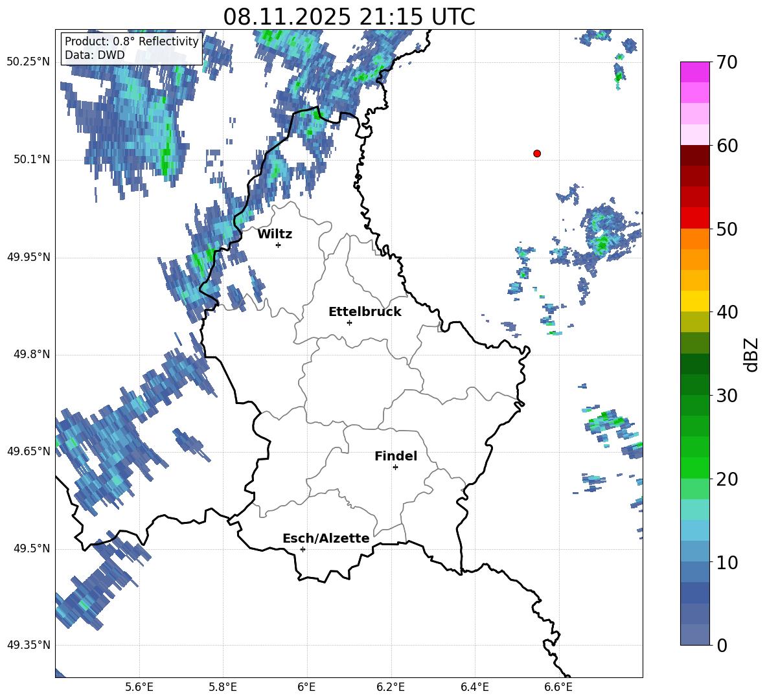
Task: Click the red dot station marker
Action: click(537, 153)
